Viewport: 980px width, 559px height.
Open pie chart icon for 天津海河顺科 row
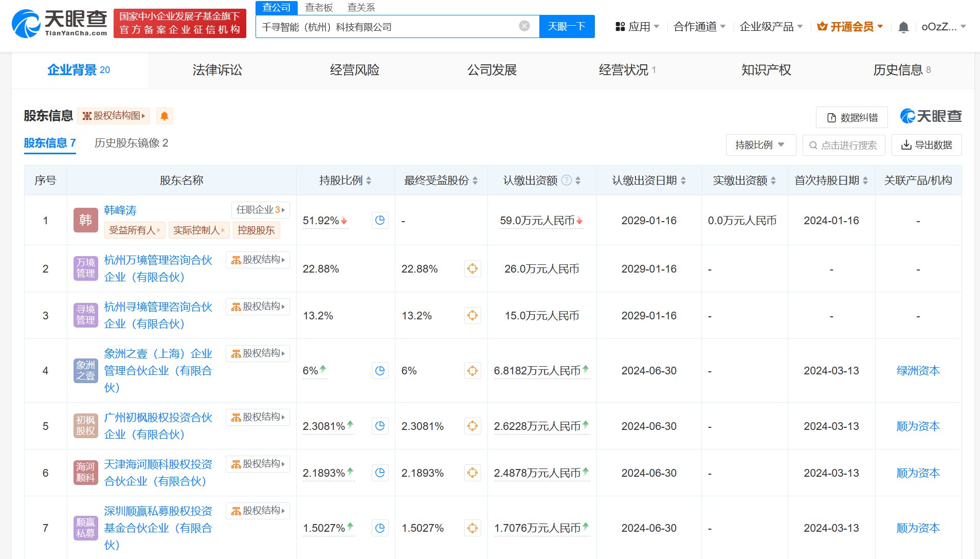[x=380, y=473]
